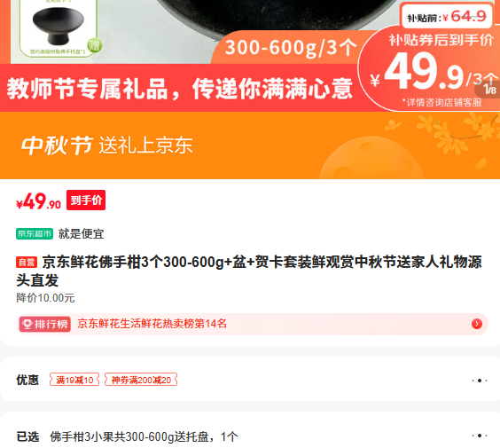Click the red arrow on ranking banner
Viewport: 500px width, 448px height.
pyautogui.click(x=477, y=324)
